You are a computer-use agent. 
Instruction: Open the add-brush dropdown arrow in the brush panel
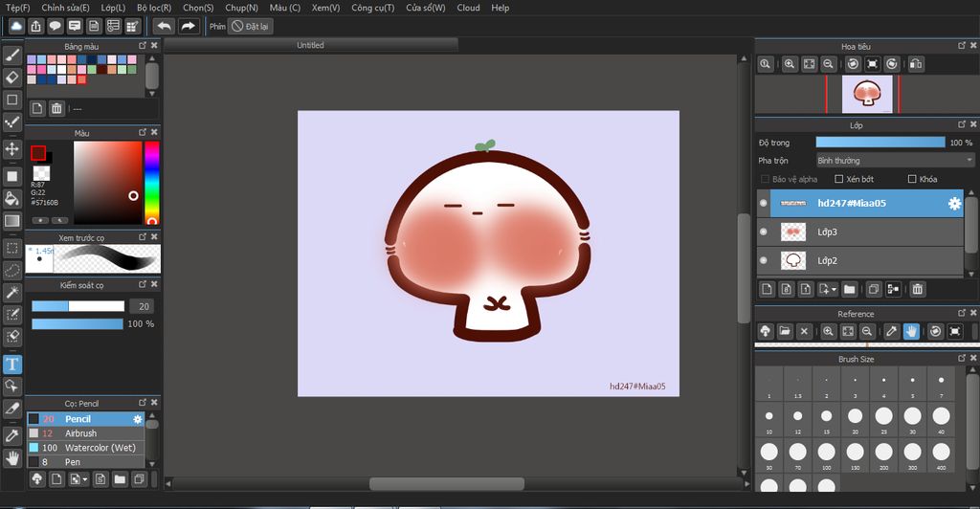(85, 480)
